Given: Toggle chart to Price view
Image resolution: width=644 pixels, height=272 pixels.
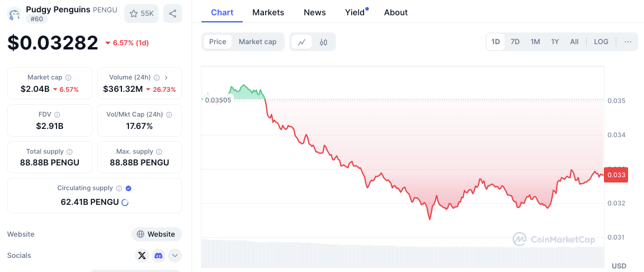Looking at the screenshot, I should [217, 42].
